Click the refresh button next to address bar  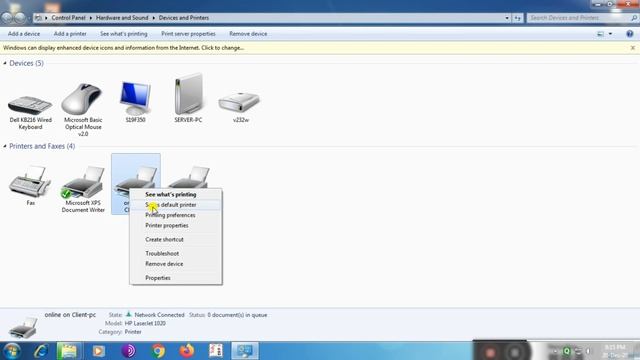(518, 18)
